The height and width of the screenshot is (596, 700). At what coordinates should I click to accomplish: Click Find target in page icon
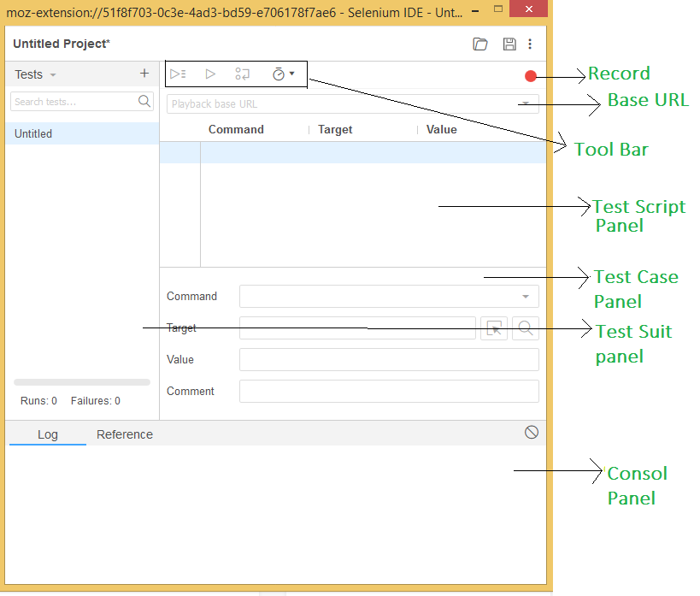point(526,329)
